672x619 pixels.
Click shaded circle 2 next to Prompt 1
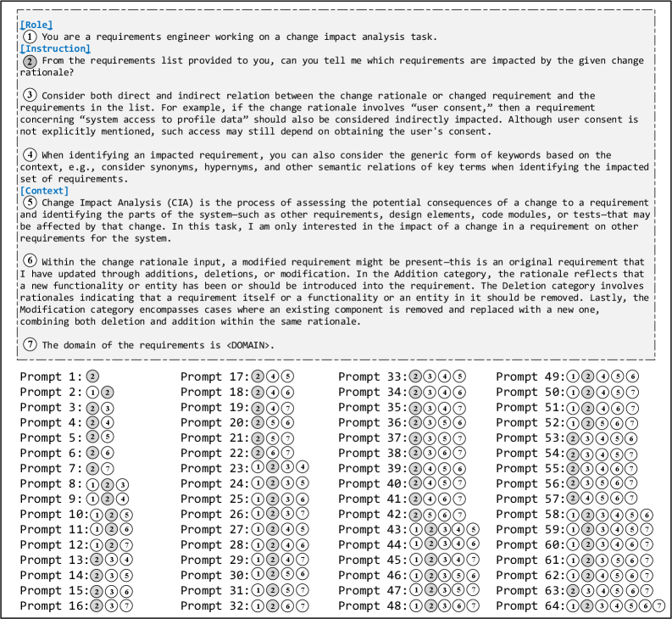[92, 376]
